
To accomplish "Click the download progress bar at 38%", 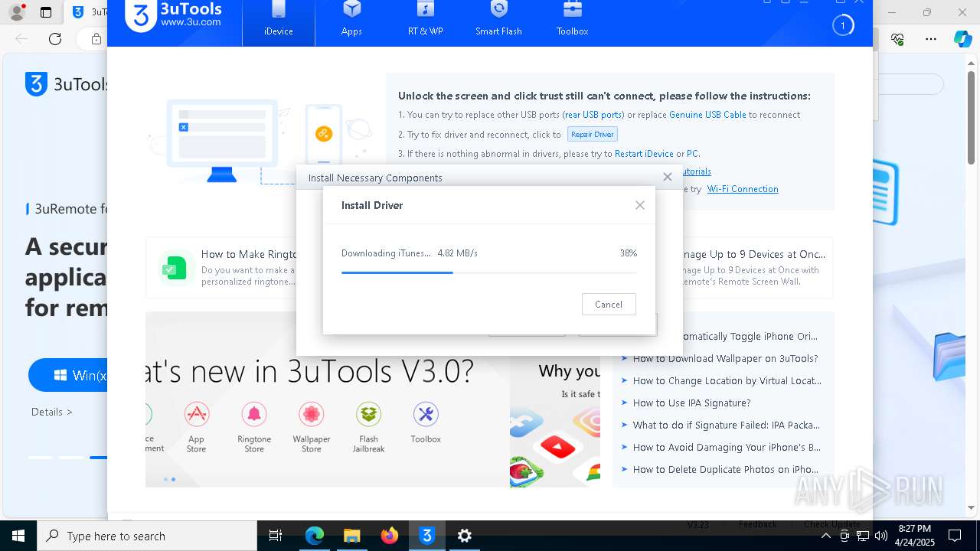I will point(488,272).
